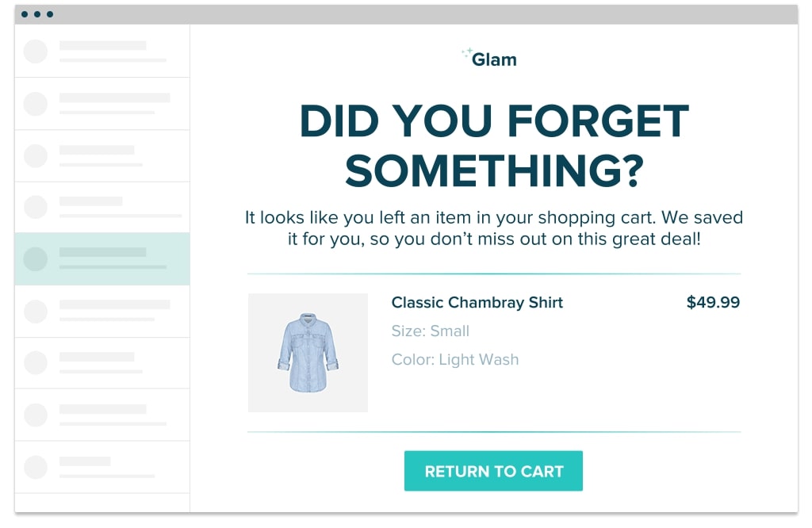Select the Size: Small text
This screenshot has height=528, width=812.
coord(430,331)
